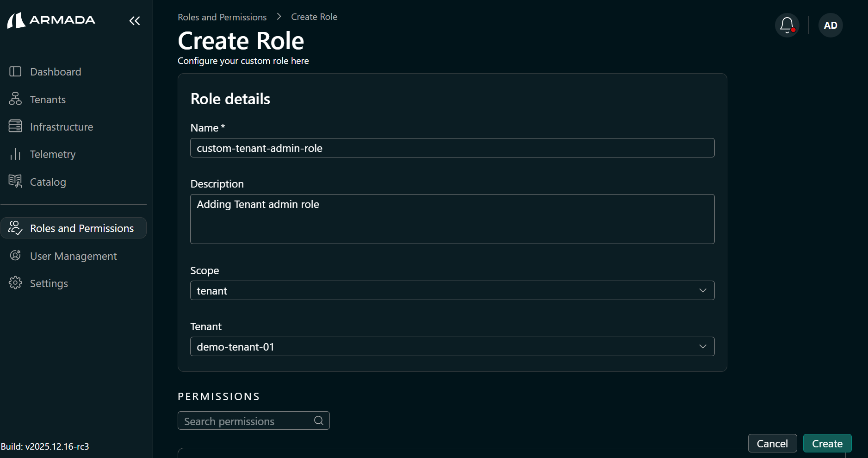Click the Create button

pos(827,443)
